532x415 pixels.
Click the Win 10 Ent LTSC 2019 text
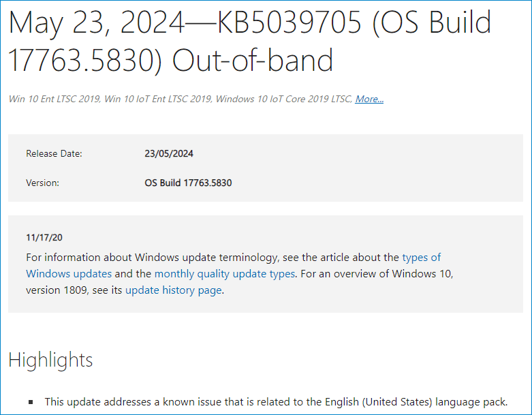tap(52, 99)
